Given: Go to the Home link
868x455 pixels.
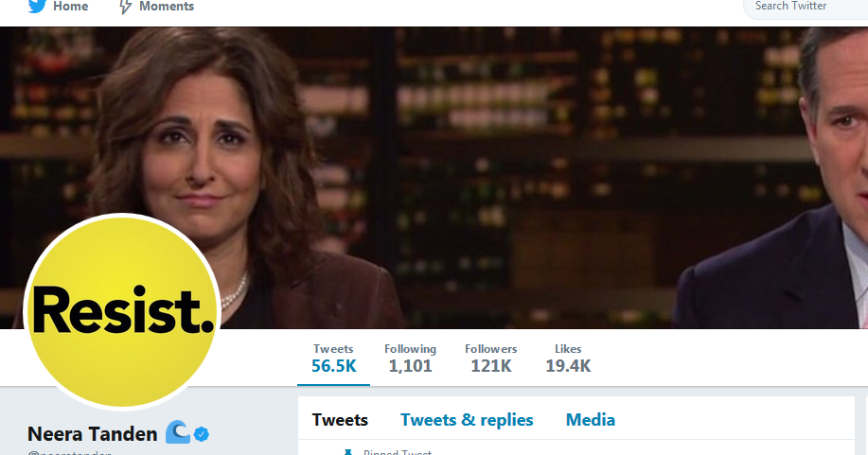Looking at the screenshot, I should (70, 6).
